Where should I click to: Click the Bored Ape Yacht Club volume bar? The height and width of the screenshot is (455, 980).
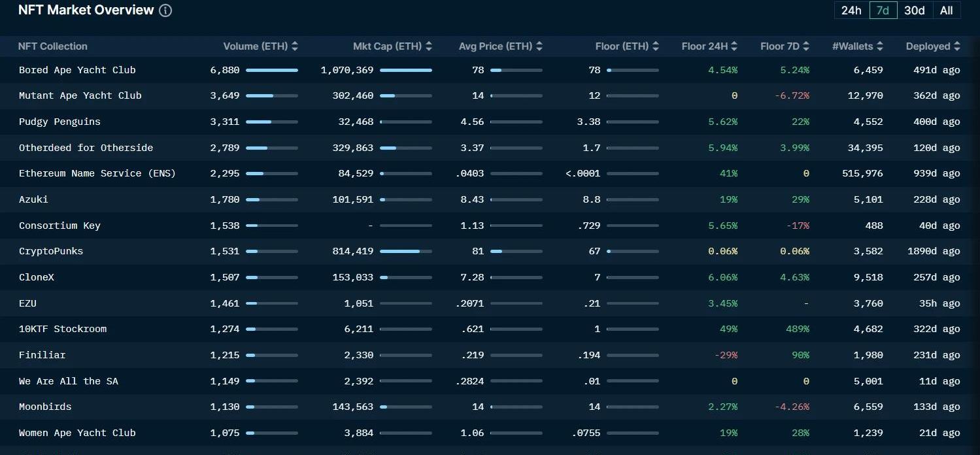pos(272,70)
